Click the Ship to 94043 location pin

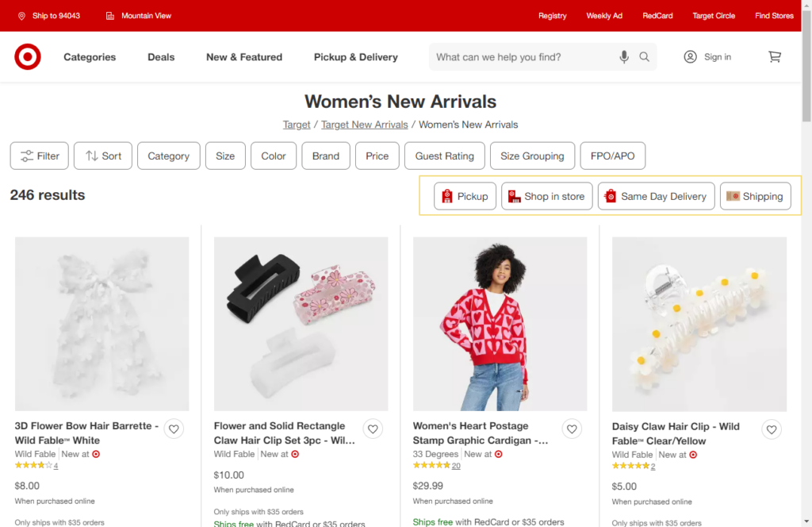point(21,16)
